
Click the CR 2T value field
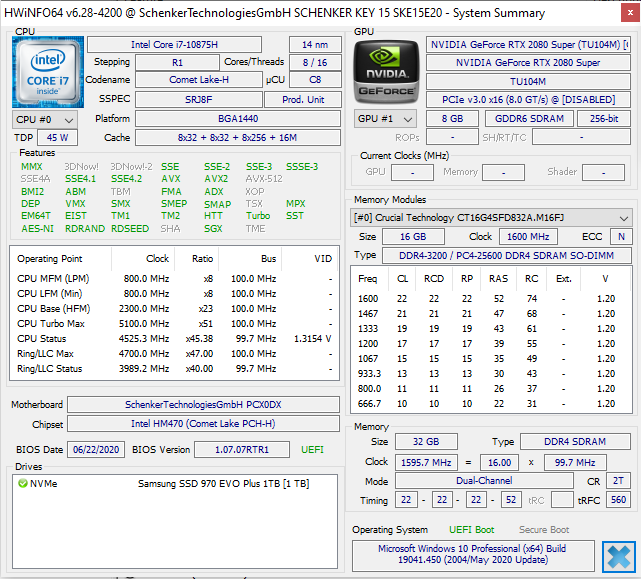click(618, 480)
